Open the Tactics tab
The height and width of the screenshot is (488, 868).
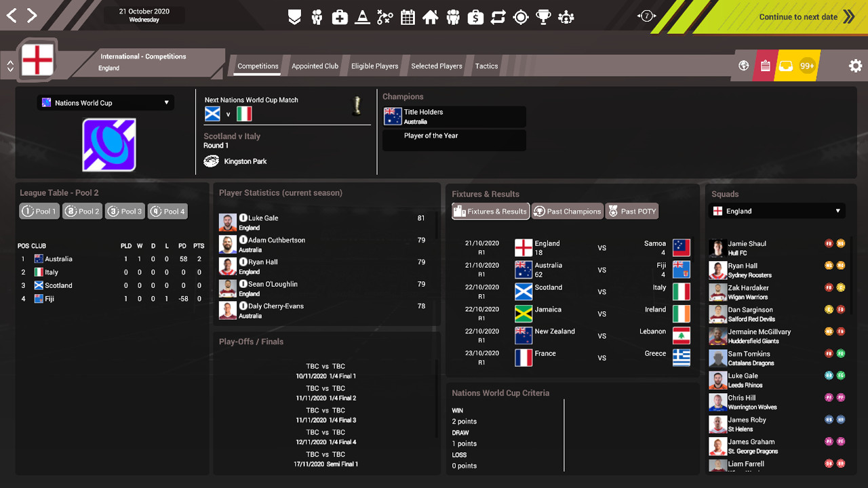486,66
